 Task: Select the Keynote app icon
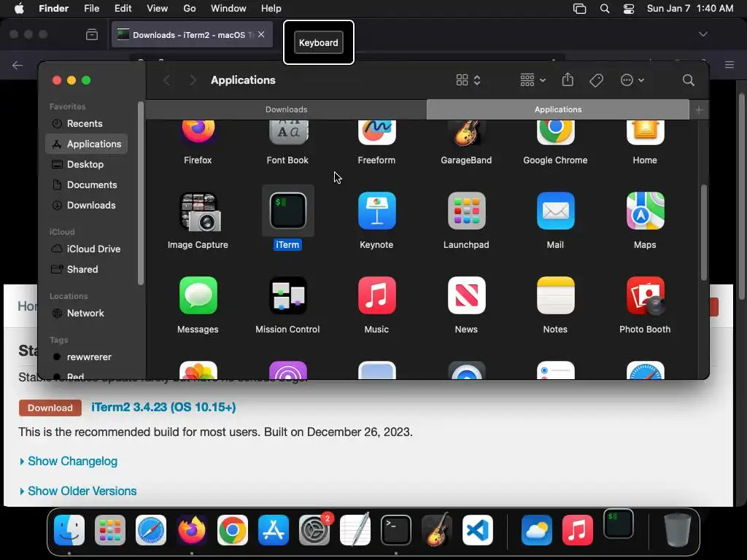click(376, 211)
